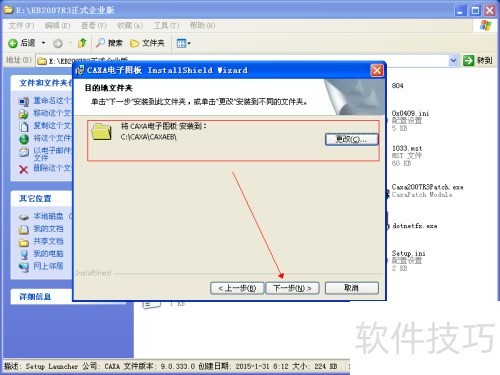Expand the address bar dropdown arrow
This screenshot has height=375, width=500.
pos(453,60)
